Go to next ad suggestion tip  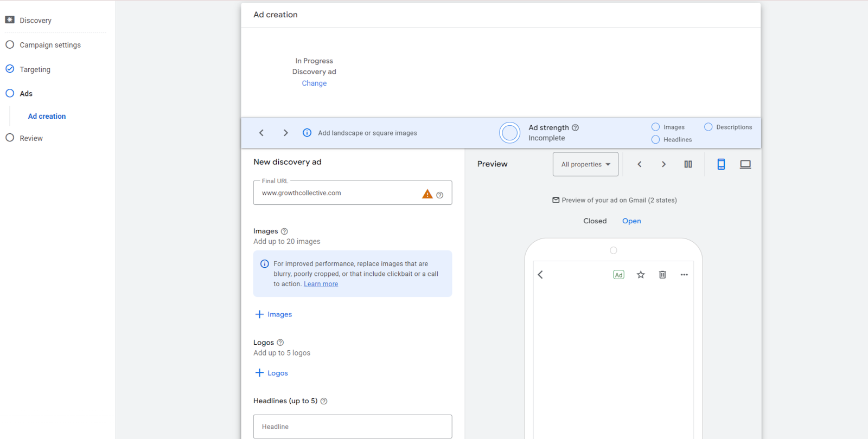point(286,133)
